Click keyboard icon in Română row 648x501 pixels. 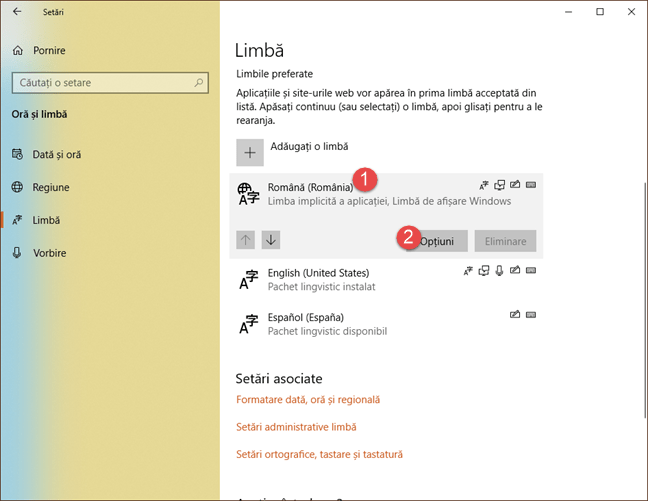tap(531, 185)
